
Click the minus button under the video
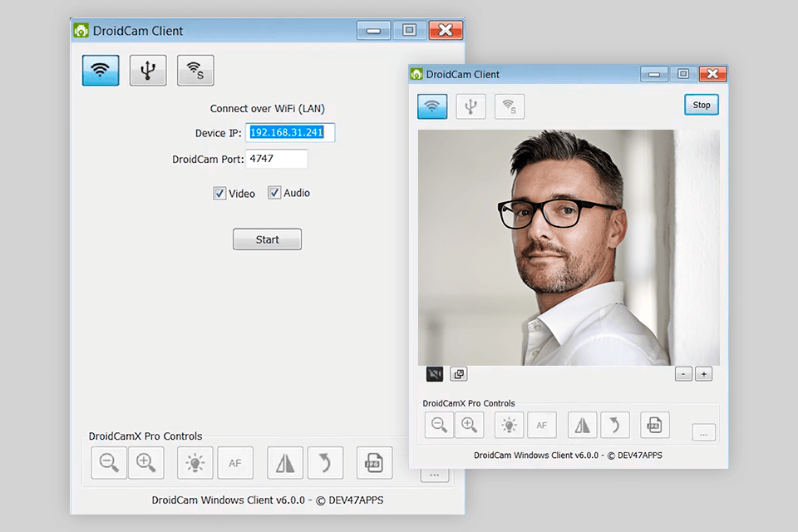click(683, 374)
